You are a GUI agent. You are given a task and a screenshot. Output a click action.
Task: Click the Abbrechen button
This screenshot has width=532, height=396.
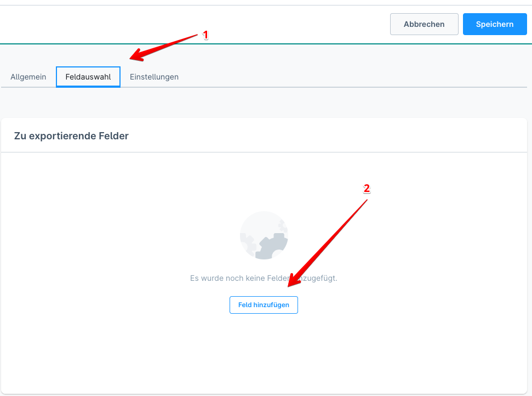point(424,24)
